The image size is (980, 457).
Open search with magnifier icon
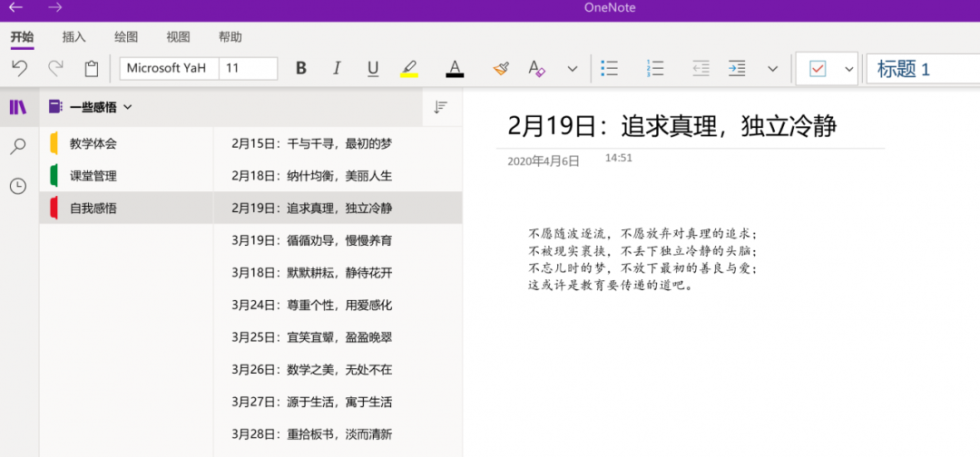pyautogui.click(x=18, y=146)
